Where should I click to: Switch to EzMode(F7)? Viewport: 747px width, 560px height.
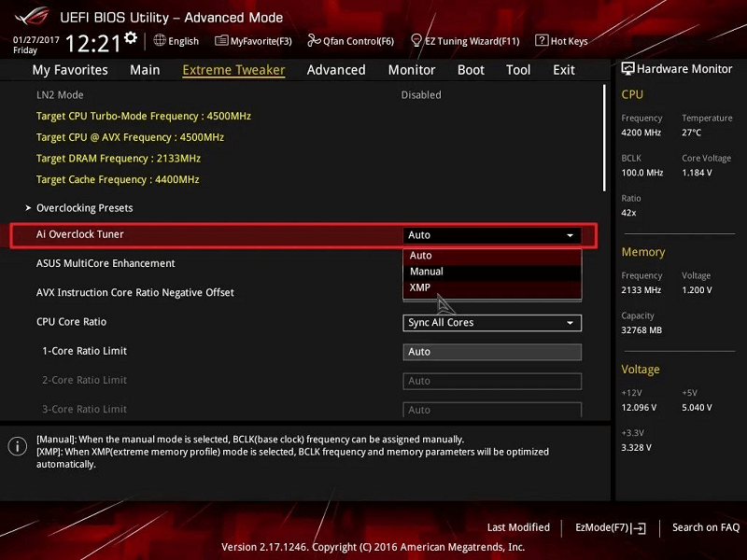(x=610, y=527)
